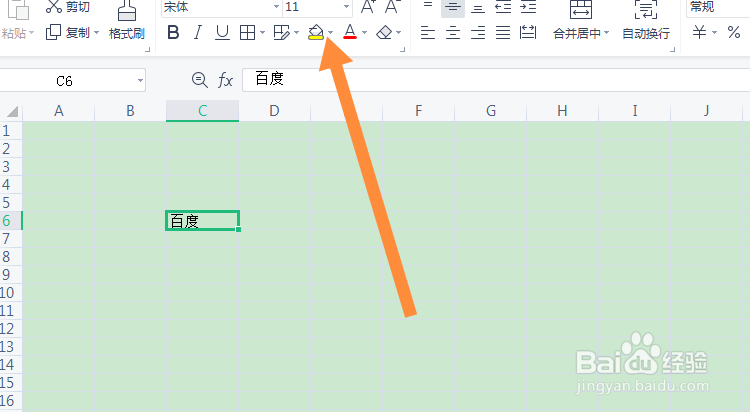Select the Format Painter (格式刷) tool
The width and height of the screenshot is (750, 412).
tap(127, 22)
